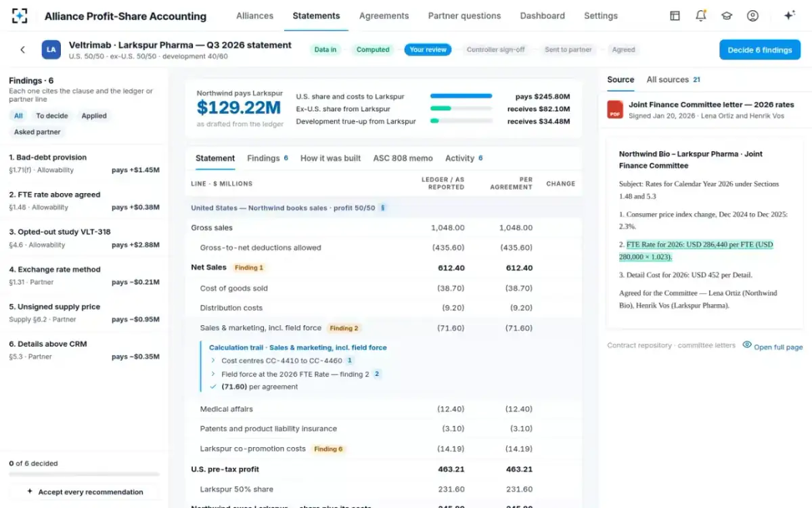Select the Your review stage

tap(428, 49)
